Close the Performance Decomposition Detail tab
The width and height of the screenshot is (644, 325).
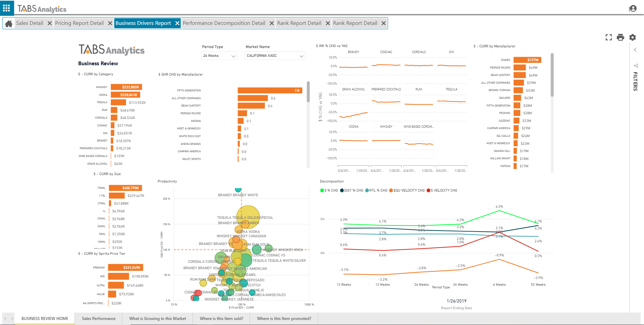271,23
